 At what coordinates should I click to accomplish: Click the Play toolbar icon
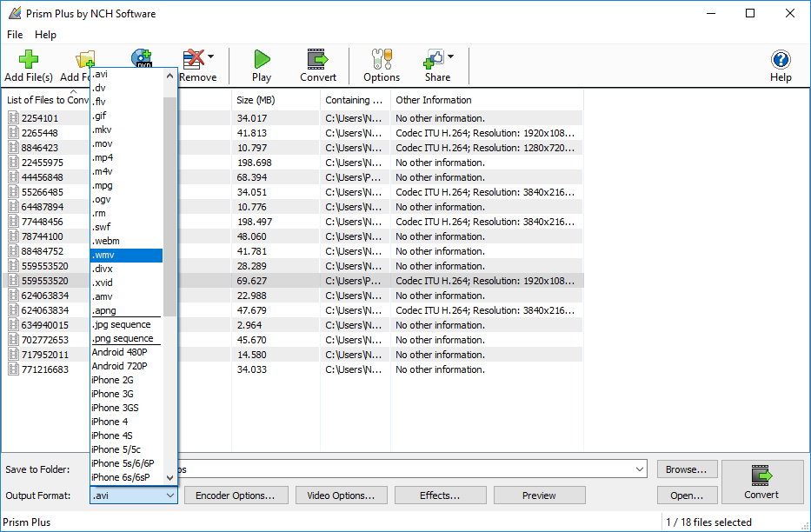[262, 59]
